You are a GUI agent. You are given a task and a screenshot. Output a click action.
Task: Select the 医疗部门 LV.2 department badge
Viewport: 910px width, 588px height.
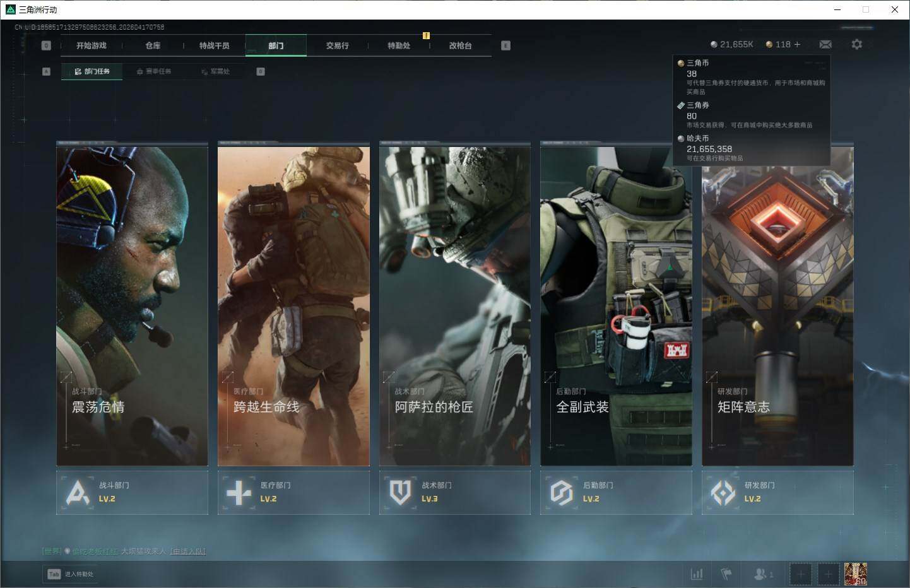(x=293, y=492)
